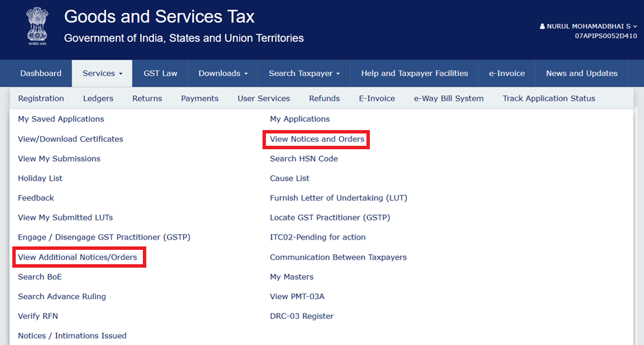Screen dimensions: 644x345
Task: Click View/Download Certificates link
Action: point(70,139)
